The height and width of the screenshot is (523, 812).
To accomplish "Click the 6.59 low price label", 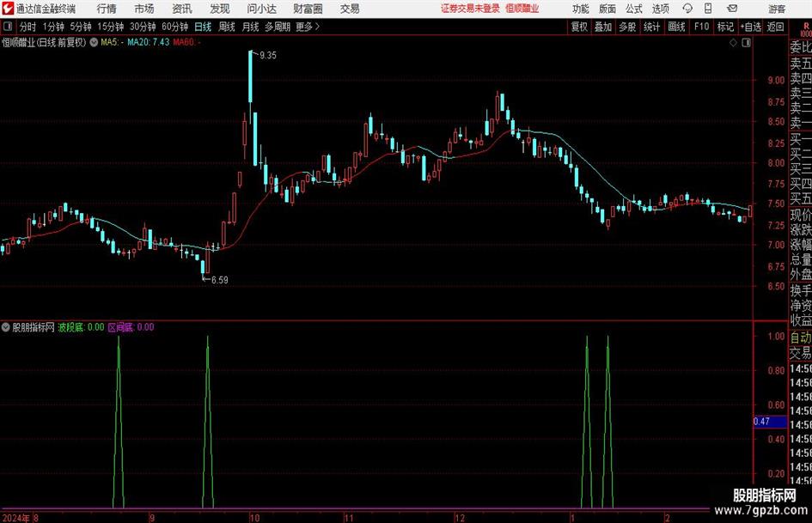I will tap(220, 280).
